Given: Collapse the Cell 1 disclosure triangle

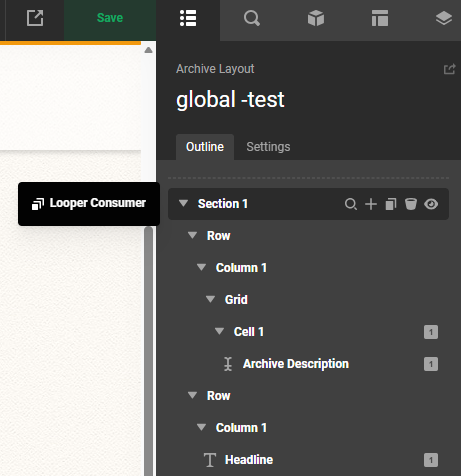Looking at the screenshot, I should [219, 331].
